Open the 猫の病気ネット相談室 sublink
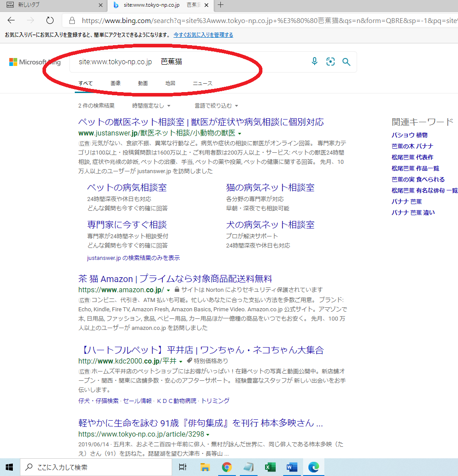 [270, 188]
